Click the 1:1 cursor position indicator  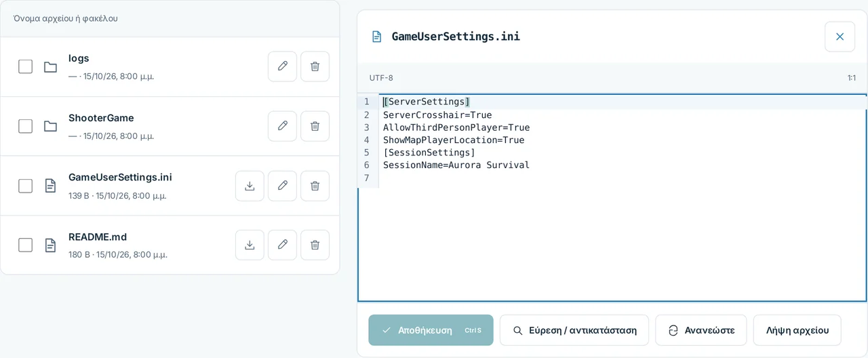point(851,78)
